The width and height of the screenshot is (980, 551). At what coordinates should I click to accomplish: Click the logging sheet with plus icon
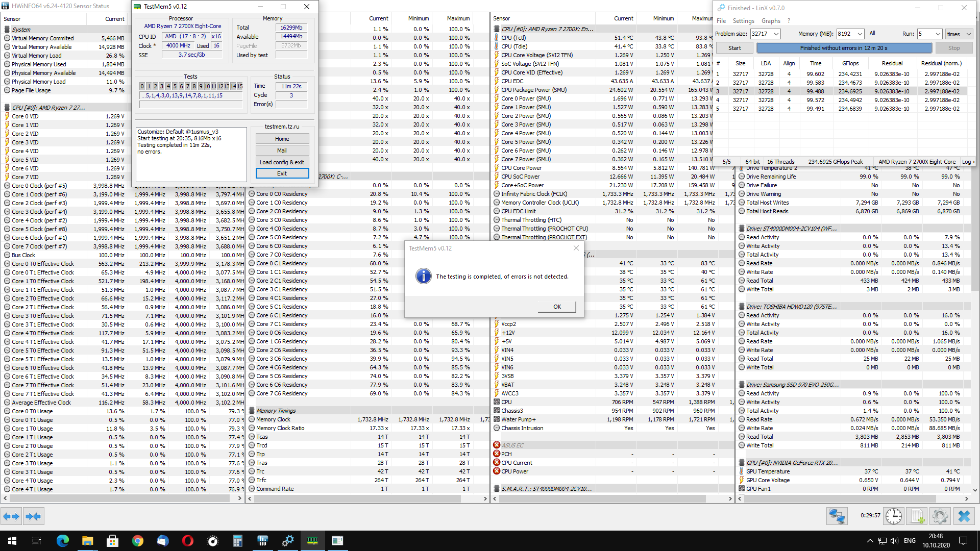[x=917, y=516]
